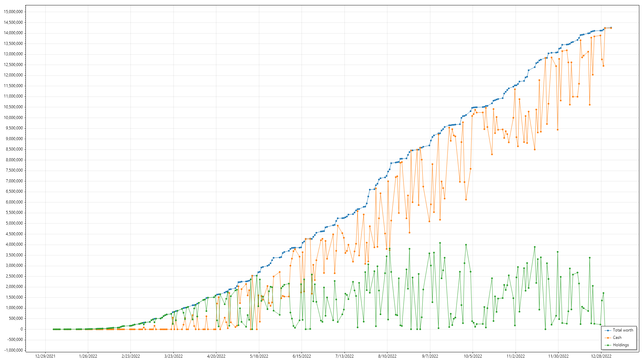Click the 8,000,000 y-axis label
The image size is (644, 362).
[14, 160]
